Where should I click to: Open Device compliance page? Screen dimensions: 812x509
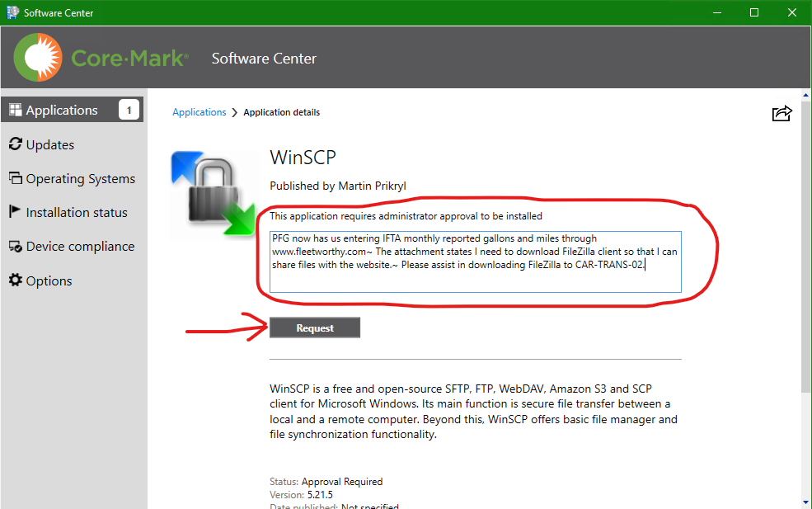(x=80, y=247)
